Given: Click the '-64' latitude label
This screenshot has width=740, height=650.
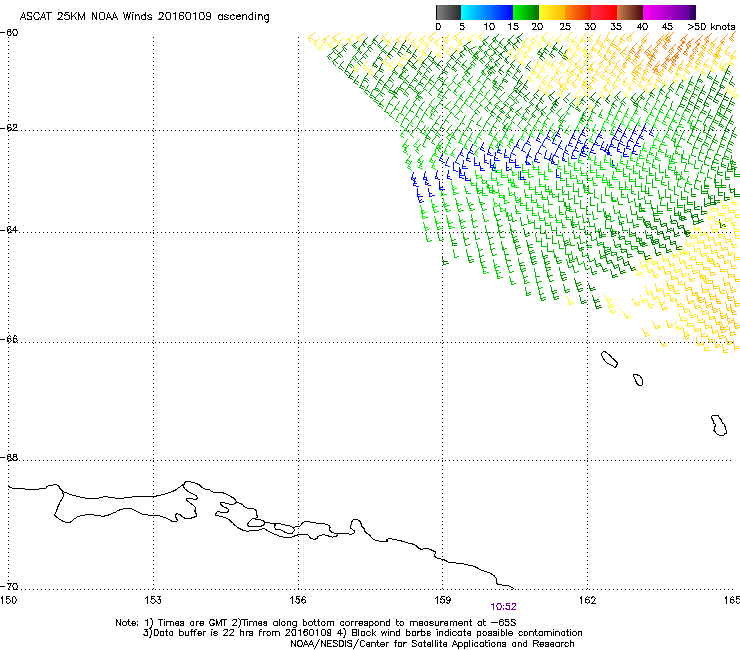Looking at the screenshot, I should click(9, 230).
